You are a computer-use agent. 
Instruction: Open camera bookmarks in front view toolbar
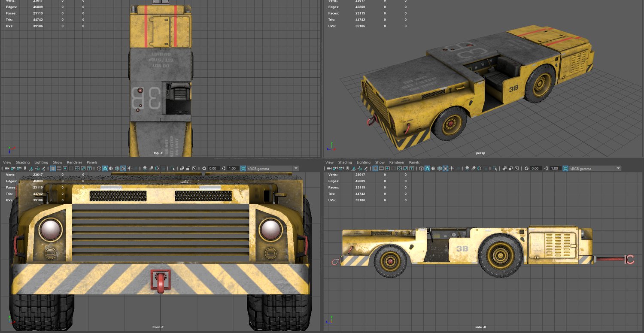tap(25, 169)
